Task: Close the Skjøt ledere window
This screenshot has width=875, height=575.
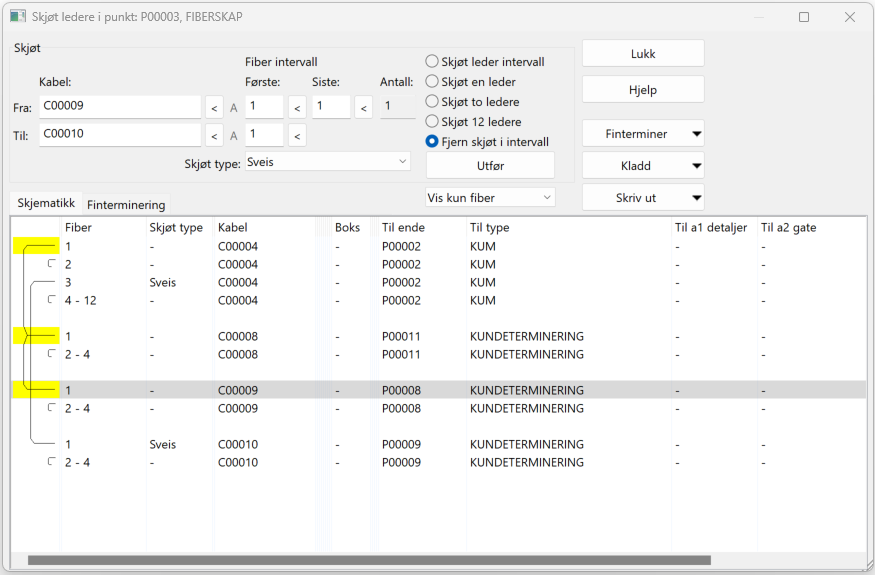Action: click(850, 17)
